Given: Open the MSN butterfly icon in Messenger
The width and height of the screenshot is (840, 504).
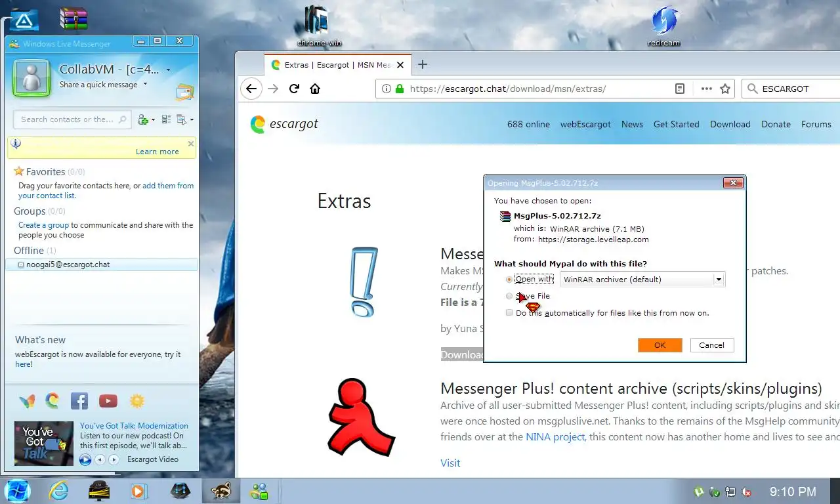Looking at the screenshot, I should 27,400.
